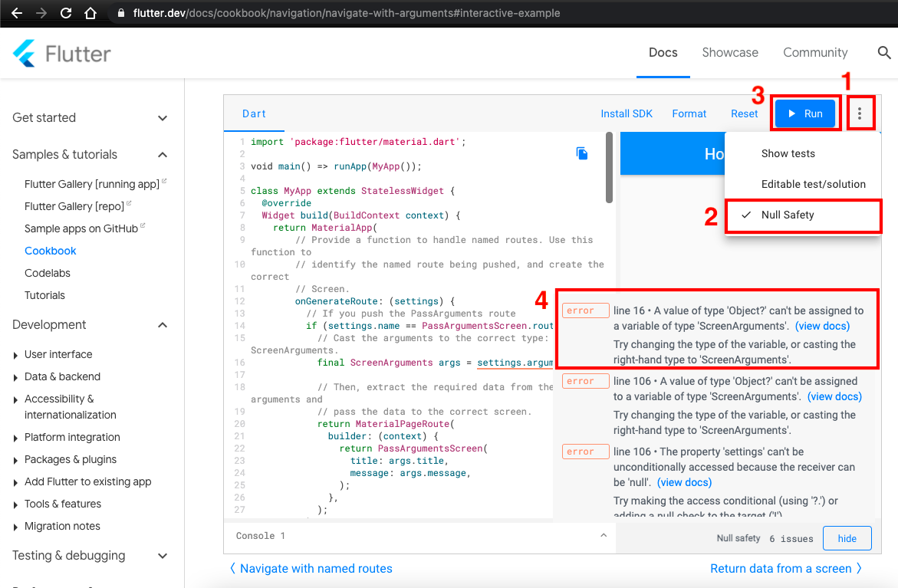Expand Packages & plugins submenu
The width and height of the screenshot is (898, 588).
15,460
